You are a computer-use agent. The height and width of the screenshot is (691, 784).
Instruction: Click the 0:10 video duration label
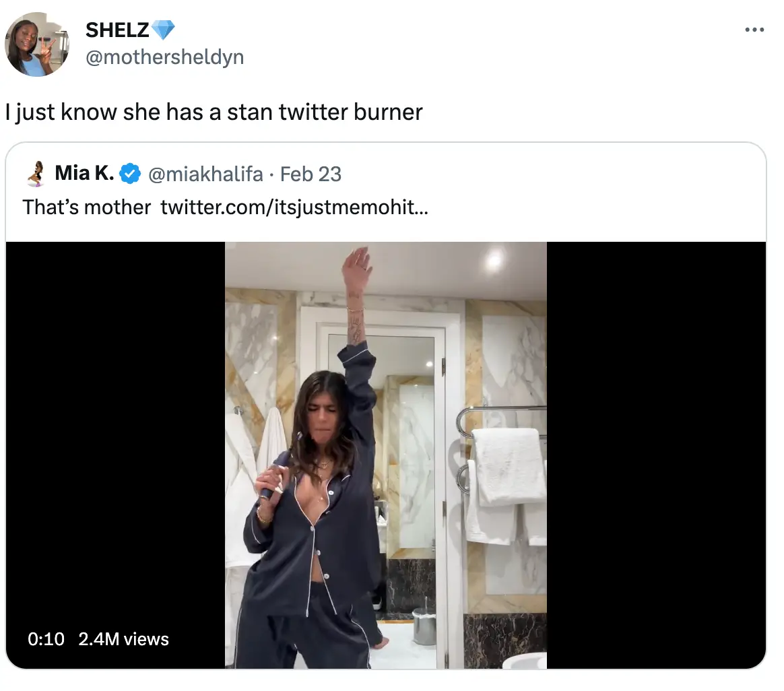[46, 638]
